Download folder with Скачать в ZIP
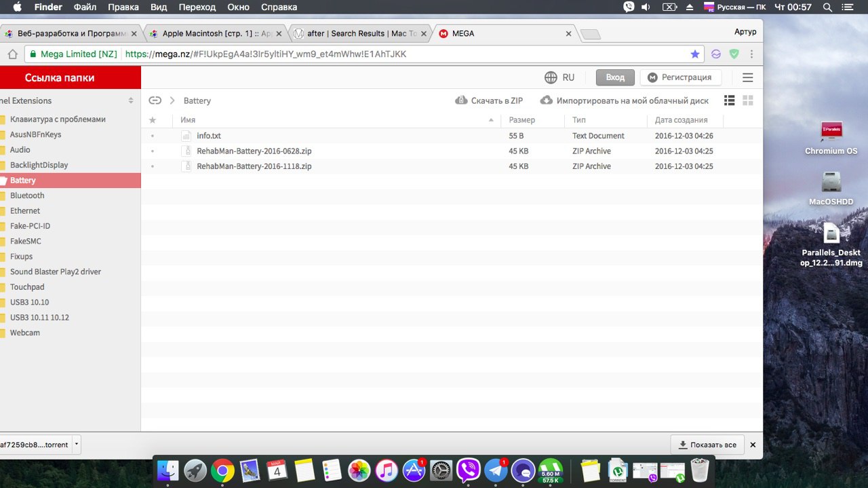This screenshot has width=868, height=488. tap(489, 100)
